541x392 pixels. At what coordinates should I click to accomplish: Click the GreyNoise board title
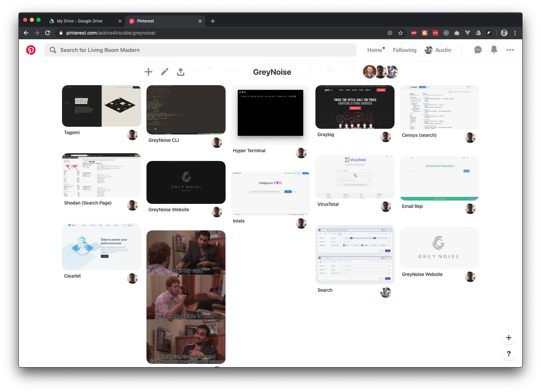coord(272,72)
